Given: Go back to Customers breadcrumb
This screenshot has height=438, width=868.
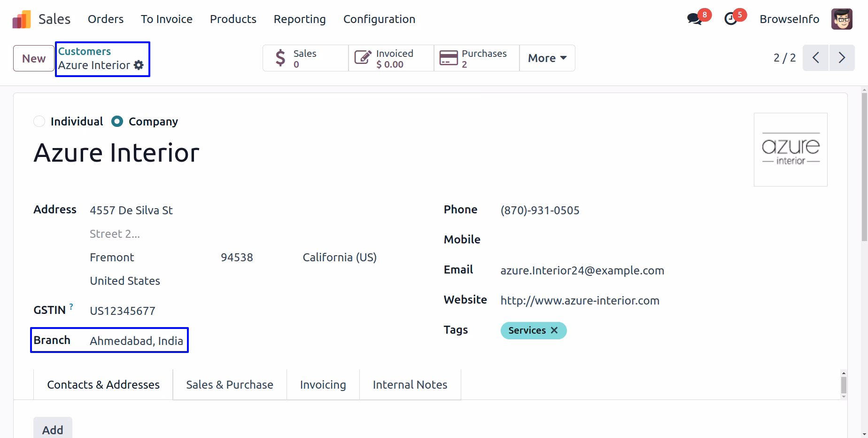Looking at the screenshot, I should [85, 52].
